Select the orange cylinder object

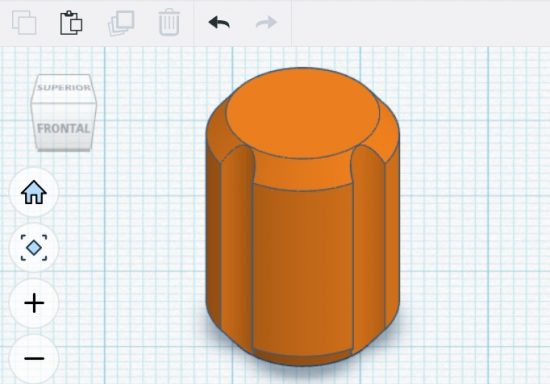(302, 216)
